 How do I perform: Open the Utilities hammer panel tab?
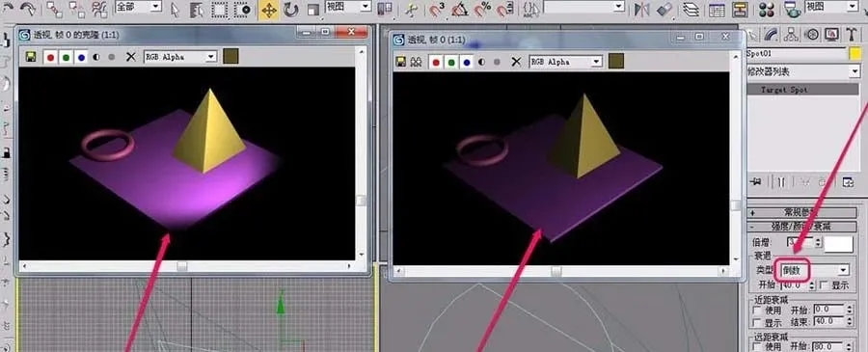pyautogui.click(x=851, y=35)
